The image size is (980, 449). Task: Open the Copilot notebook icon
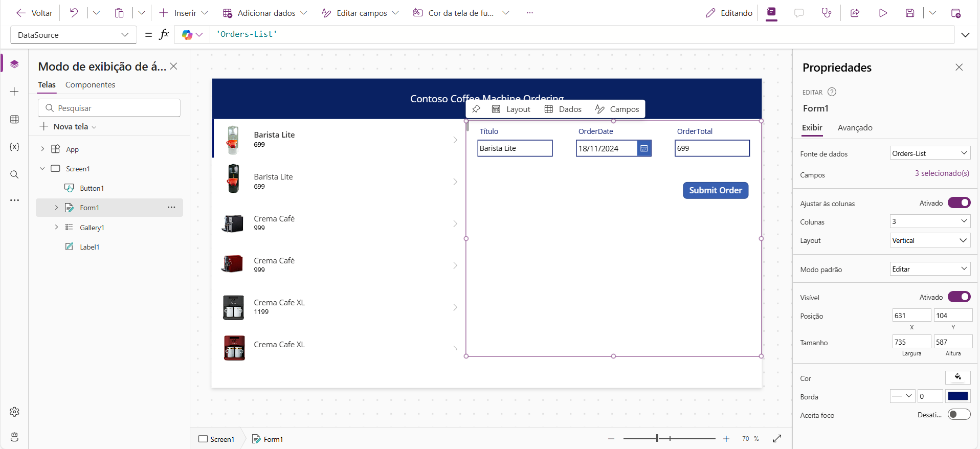(x=772, y=13)
